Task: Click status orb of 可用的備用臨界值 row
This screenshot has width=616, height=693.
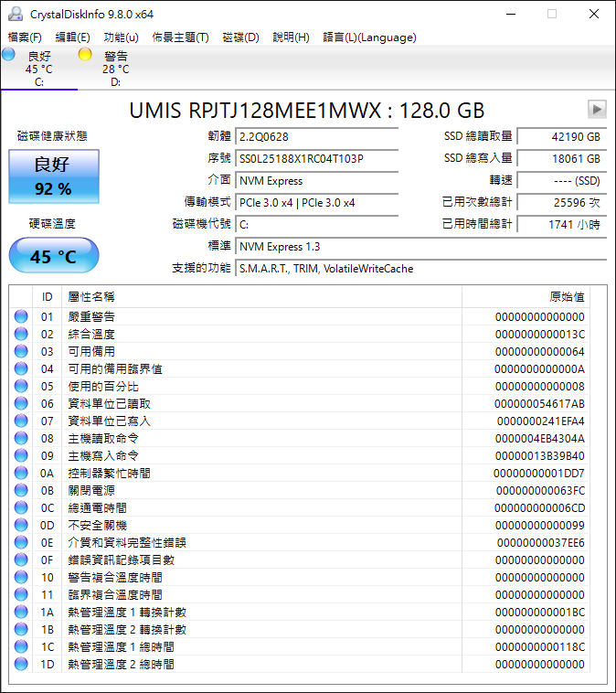Action: [x=21, y=368]
